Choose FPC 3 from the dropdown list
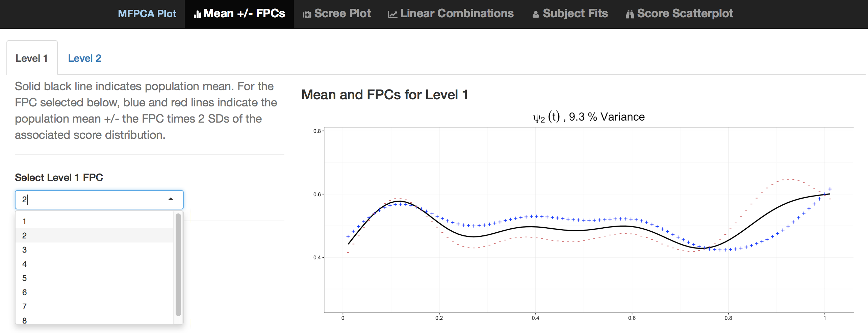Viewport: 868px width, 333px height. [x=24, y=250]
